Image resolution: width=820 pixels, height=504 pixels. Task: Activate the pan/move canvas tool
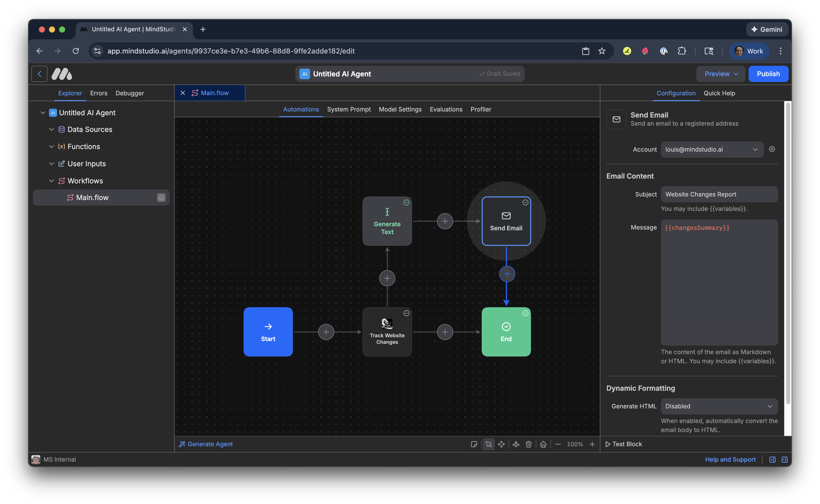[501, 444]
